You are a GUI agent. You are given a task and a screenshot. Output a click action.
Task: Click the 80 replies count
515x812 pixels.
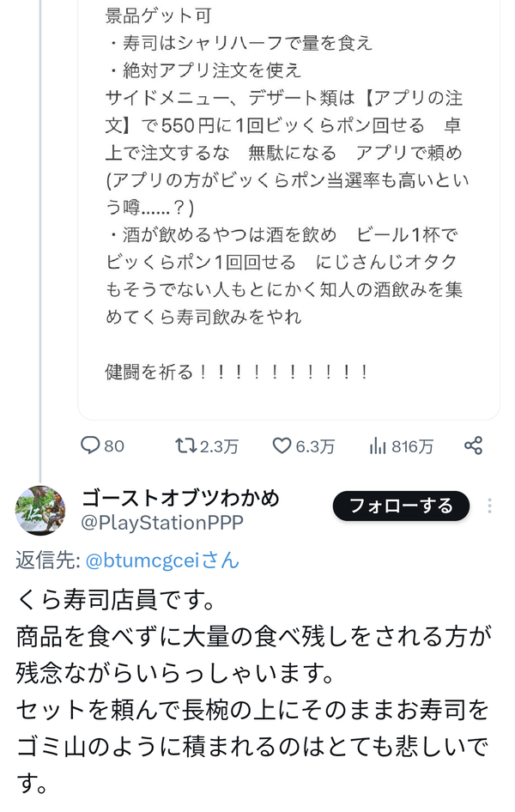pyautogui.click(x=114, y=445)
